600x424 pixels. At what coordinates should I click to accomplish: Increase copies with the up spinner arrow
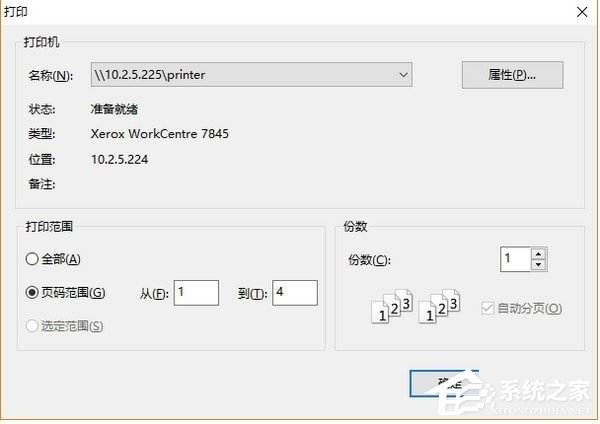tap(539, 254)
